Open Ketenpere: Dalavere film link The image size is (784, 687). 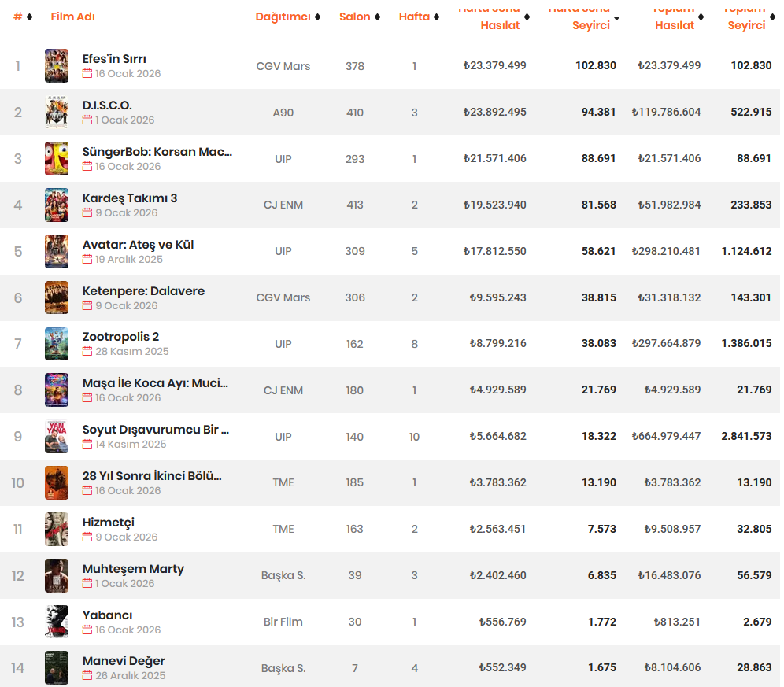click(x=143, y=291)
